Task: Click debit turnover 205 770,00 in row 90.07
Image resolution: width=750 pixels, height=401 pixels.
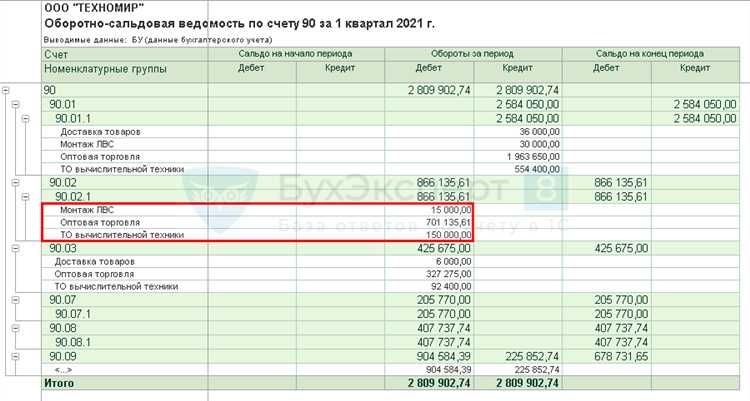Action: [443, 300]
